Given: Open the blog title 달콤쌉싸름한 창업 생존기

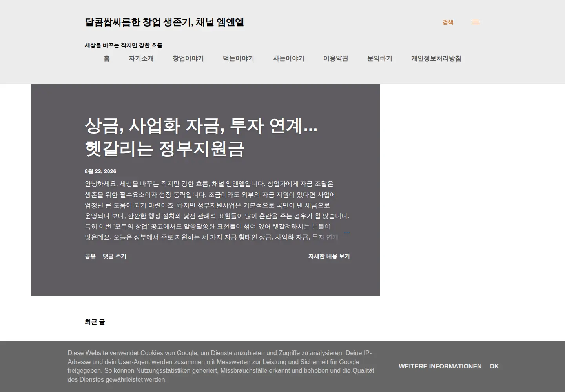Looking at the screenshot, I should [164, 22].
